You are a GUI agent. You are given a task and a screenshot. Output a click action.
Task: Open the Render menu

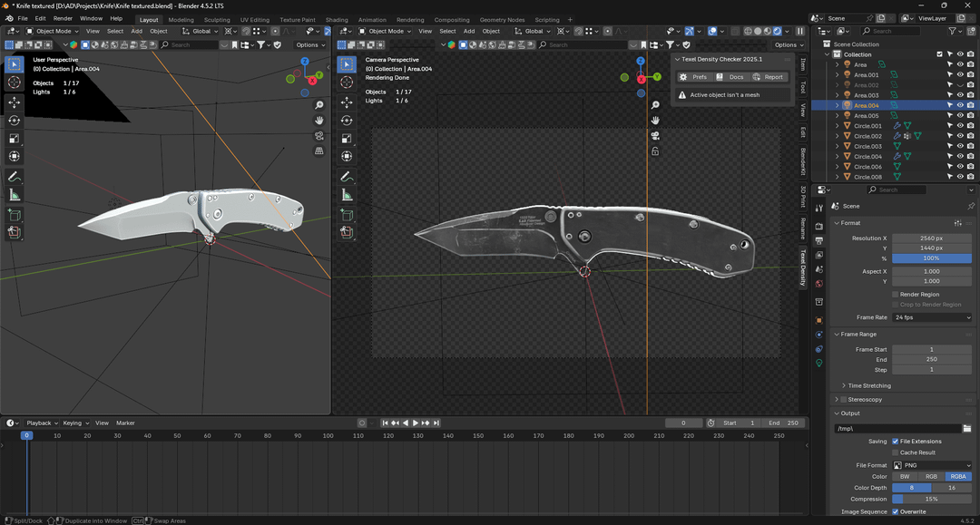click(63, 18)
